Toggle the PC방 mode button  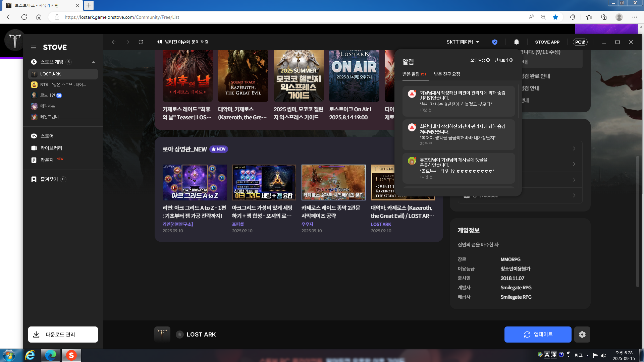tap(580, 42)
